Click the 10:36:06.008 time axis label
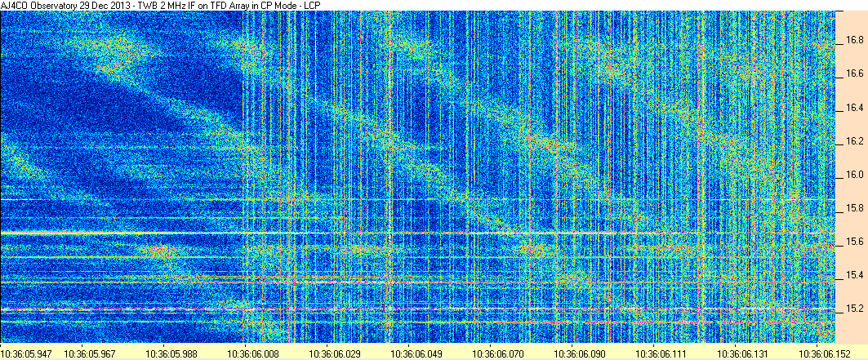 click(x=251, y=353)
